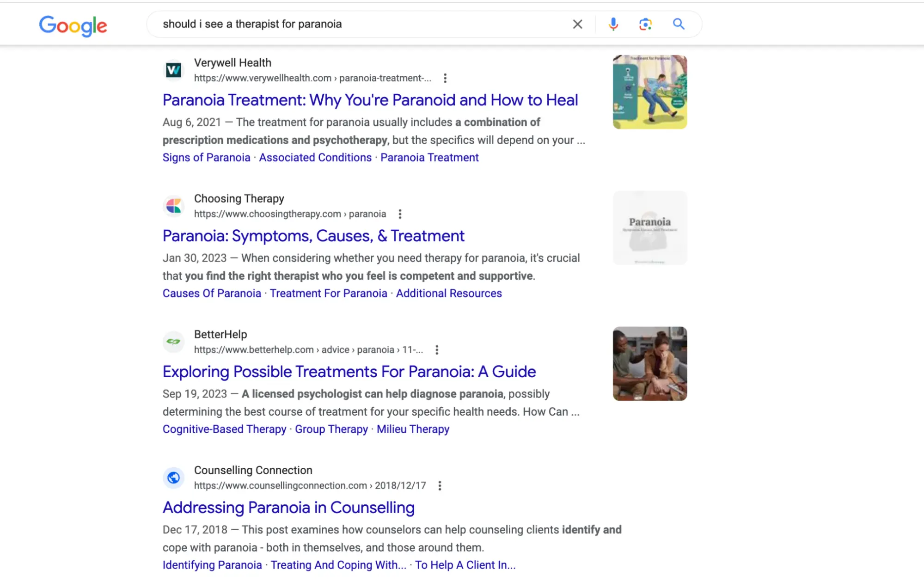
Task: Click the Counselling Connection globe favicon
Action: point(174,478)
